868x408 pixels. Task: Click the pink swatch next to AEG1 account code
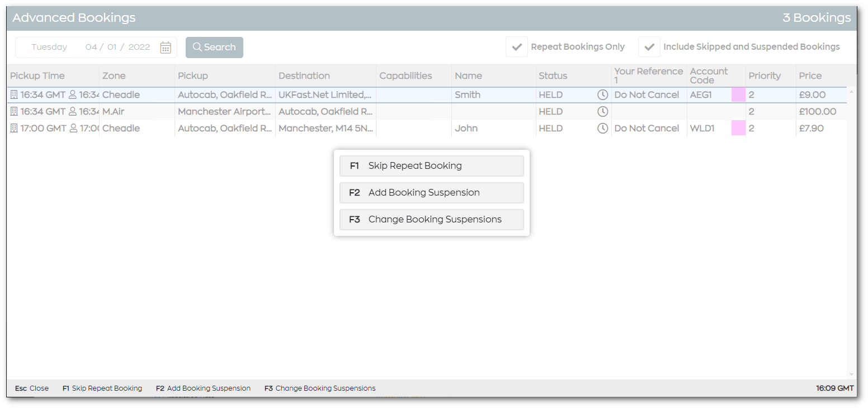pyautogui.click(x=738, y=94)
